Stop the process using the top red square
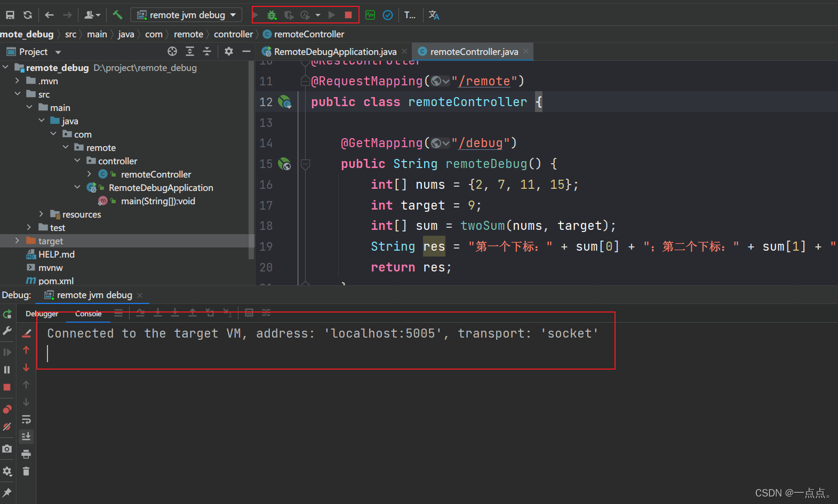The image size is (838, 504). (x=348, y=15)
